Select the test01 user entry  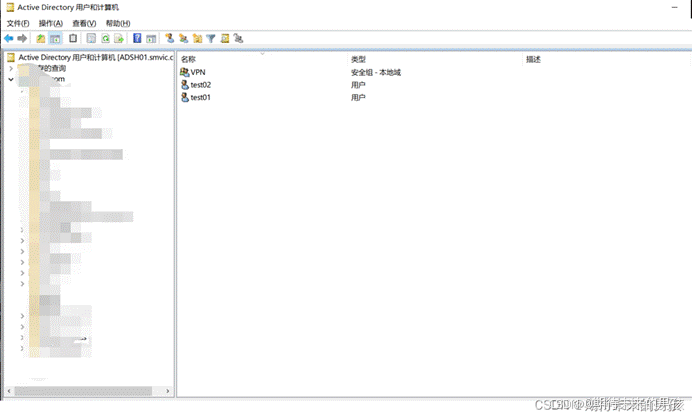(200, 97)
